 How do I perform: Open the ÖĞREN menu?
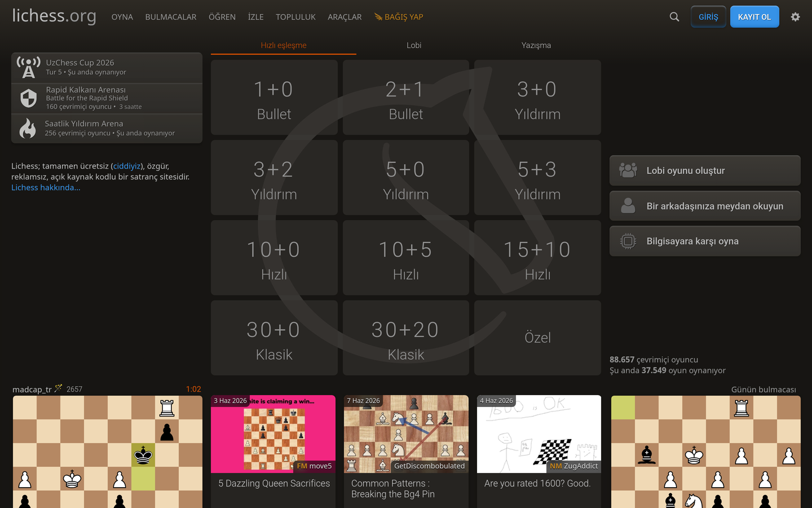click(222, 17)
